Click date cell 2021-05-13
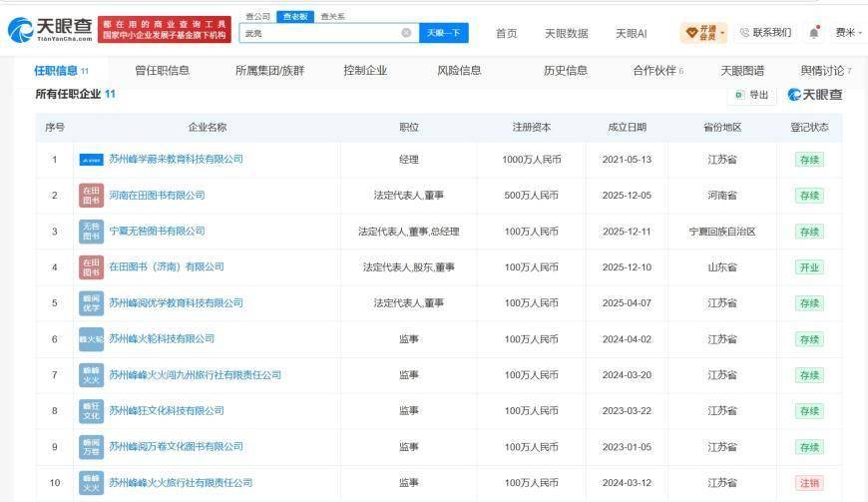 click(x=627, y=160)
